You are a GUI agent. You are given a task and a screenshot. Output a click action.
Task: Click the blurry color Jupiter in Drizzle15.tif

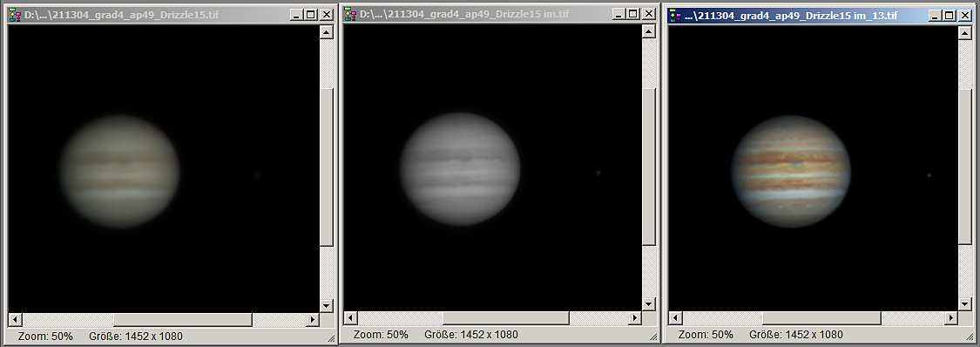(x=120, y=171)
